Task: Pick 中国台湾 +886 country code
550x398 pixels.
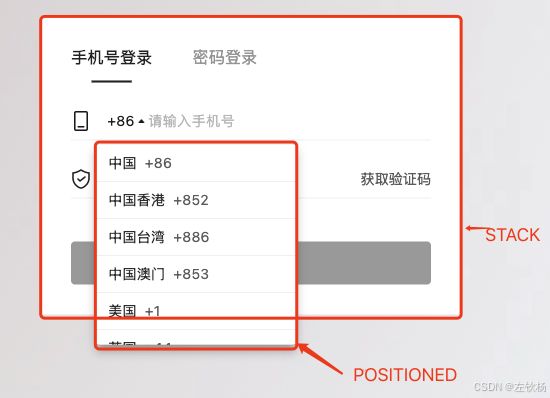Action: (x=196, y=237)
